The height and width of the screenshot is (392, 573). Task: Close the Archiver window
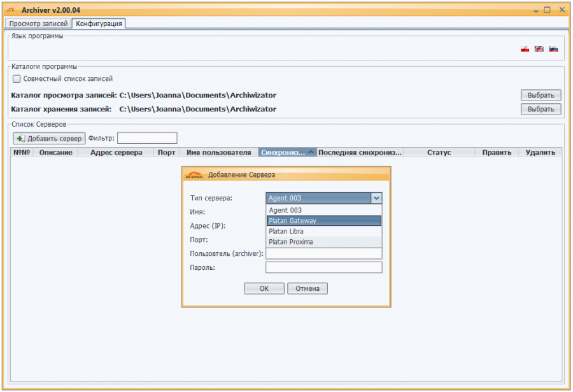tap(562, 10)
